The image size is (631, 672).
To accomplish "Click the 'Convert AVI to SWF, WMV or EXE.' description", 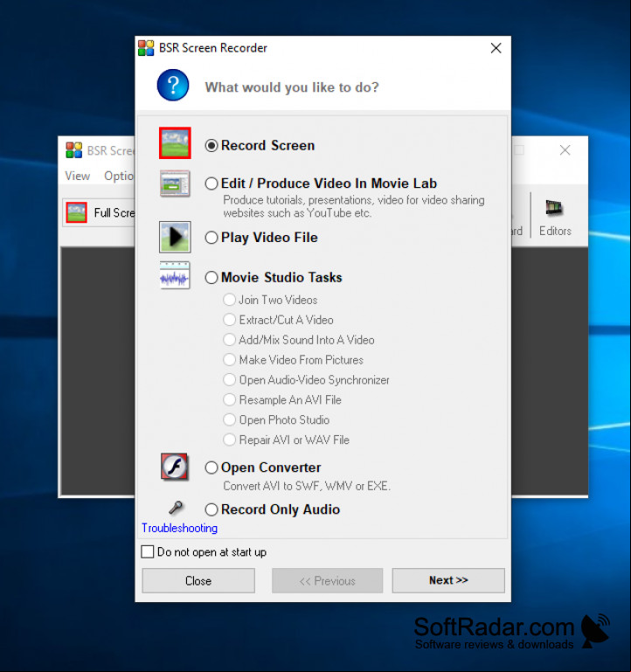I will click(307, 486).
